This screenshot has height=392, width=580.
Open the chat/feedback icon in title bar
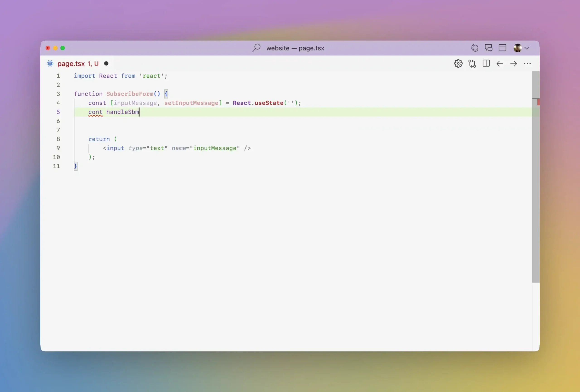click(x=489, y=48)
